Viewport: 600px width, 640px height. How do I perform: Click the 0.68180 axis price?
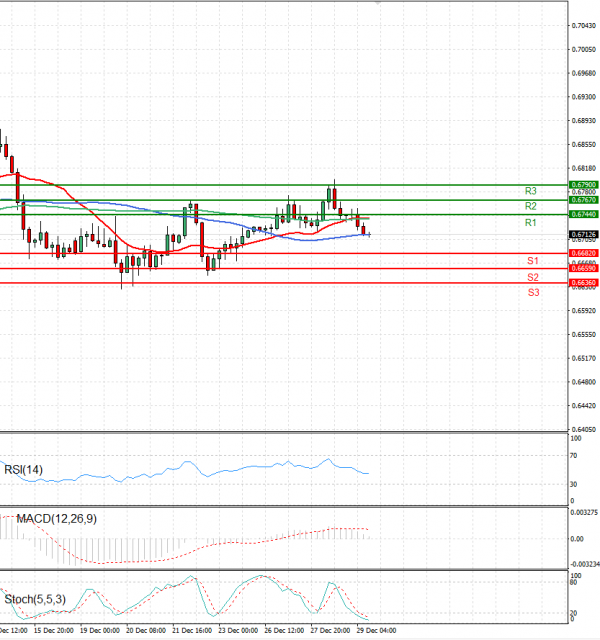click(x=584, y=168)
